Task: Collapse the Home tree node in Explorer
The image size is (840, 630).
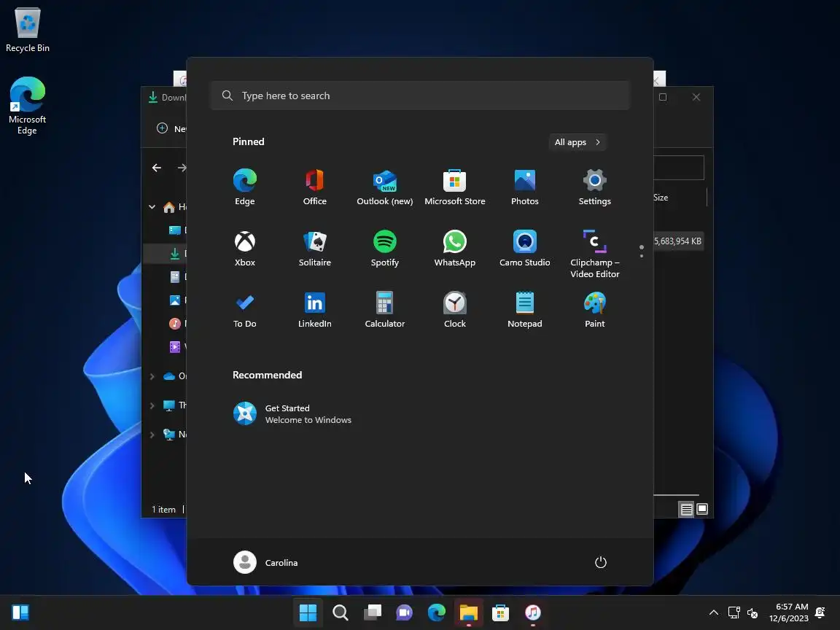Action: click(x=152, y=207)
